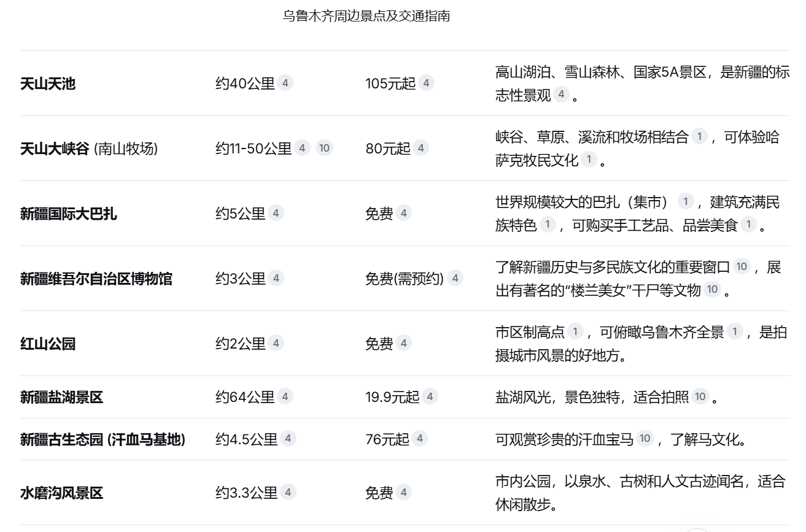The width and height of the screenshot is (806, 532).
Task: Click citation 4 beside 约5公里
Action: click(x=277, y=214)
